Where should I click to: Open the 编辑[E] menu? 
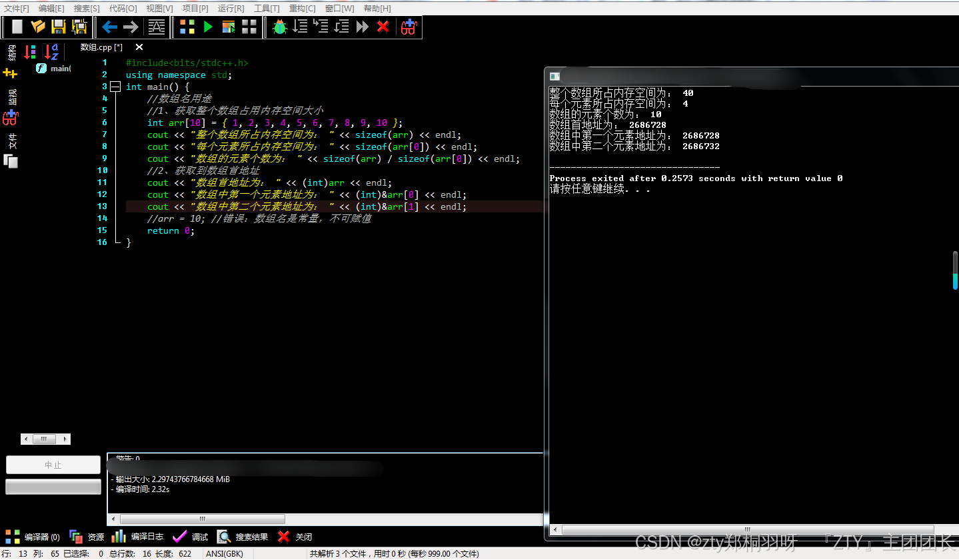51,8
